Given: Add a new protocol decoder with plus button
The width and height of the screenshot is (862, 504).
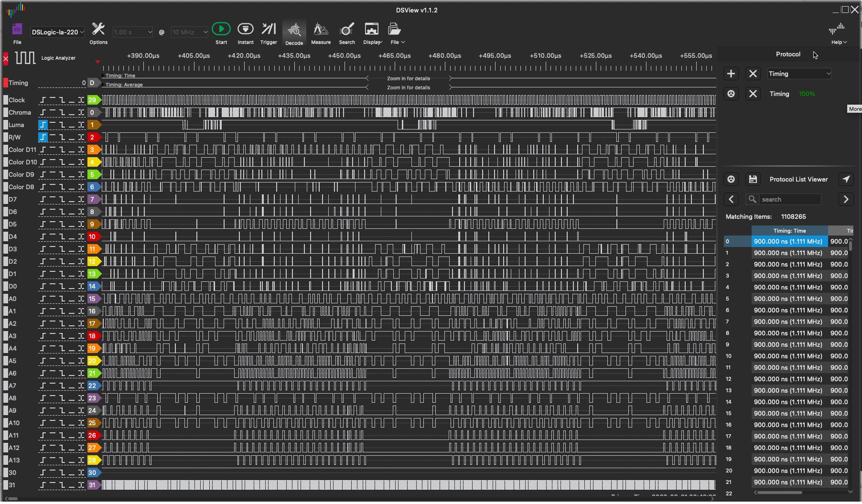Looking at the screenshot, I should [731, 74].
